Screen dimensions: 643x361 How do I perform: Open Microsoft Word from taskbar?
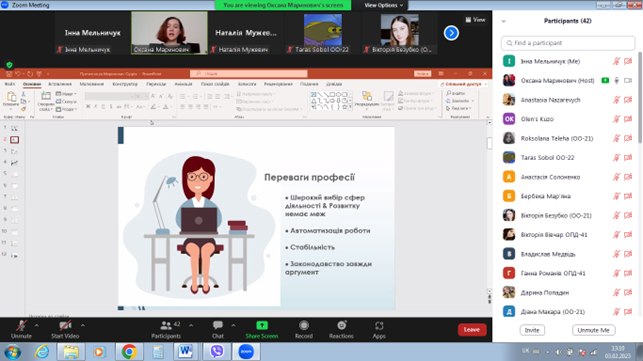point(185,352)
